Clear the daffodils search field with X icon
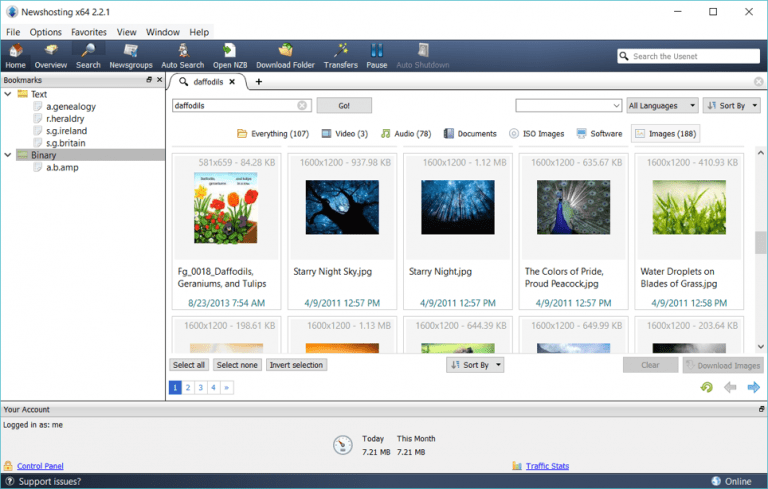Image resolution: width=768 pixels, height=489 pixels. (x=302, y=105)
